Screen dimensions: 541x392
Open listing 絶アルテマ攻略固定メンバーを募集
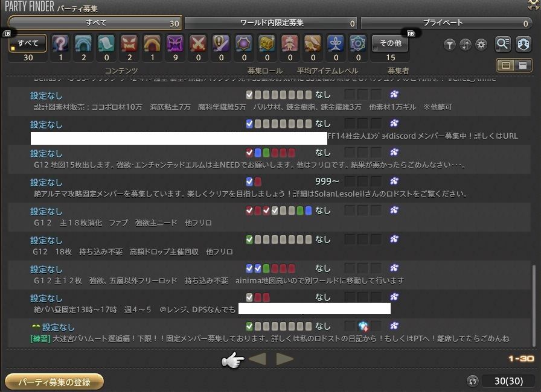(x=269, y=188)
